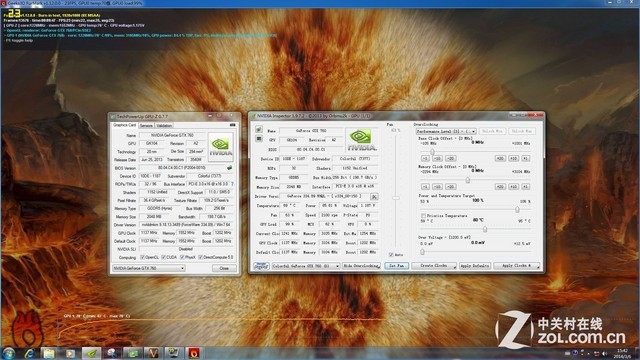Click Close button in GPU-Z

(x=224, y=268)
